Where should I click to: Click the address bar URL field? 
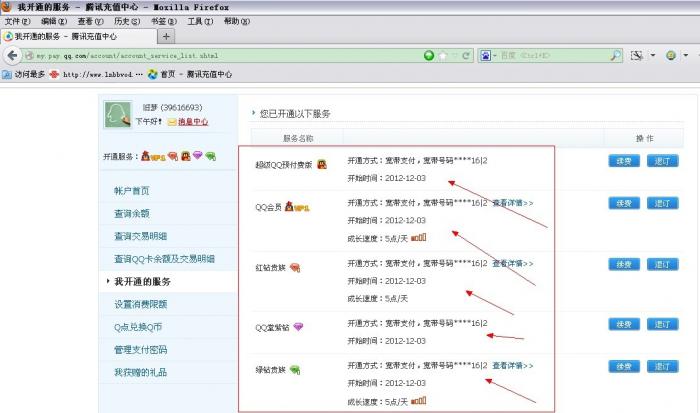[x=222, y=56]
